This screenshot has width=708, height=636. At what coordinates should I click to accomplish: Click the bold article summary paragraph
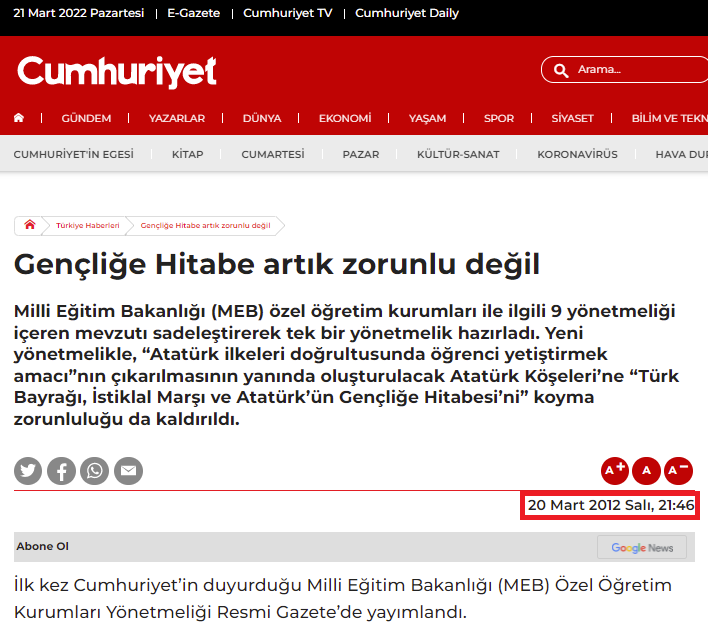pyautogui.click(x=346, y=365)
